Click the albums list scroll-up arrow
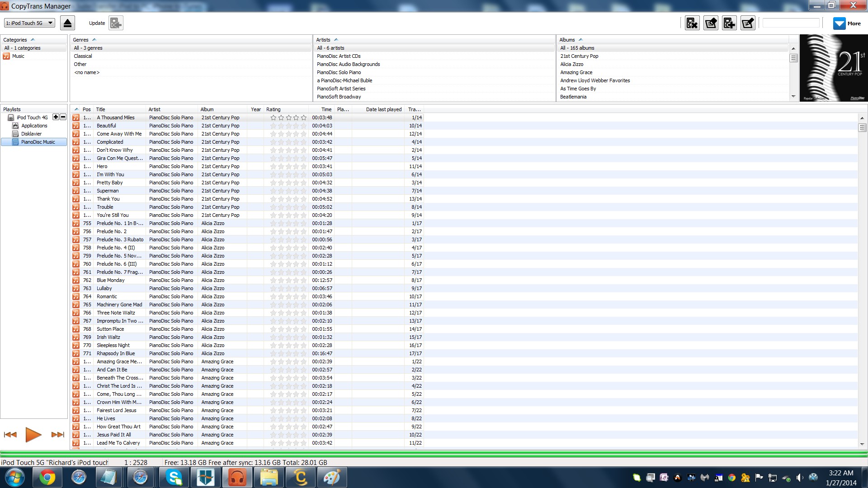868x488 pixels. [x=793, y=48]
